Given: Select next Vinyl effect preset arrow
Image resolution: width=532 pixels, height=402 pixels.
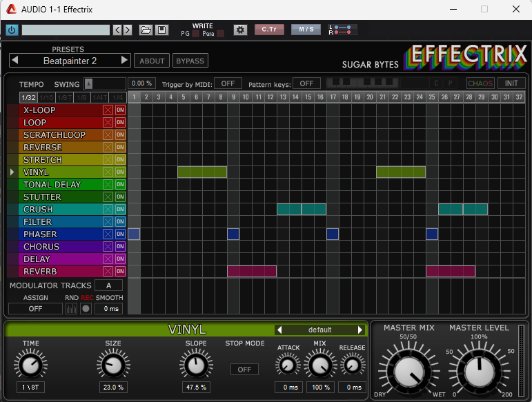Looking at the screenshot, I should (x=360, y=330).
